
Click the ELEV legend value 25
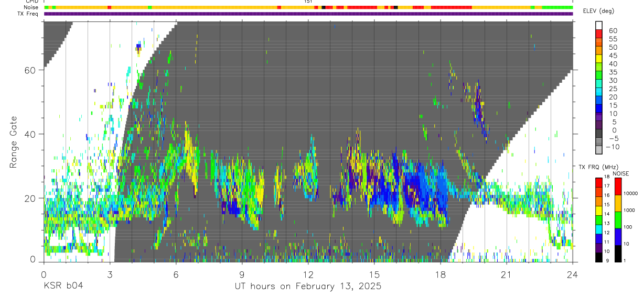tap(613, 89)
